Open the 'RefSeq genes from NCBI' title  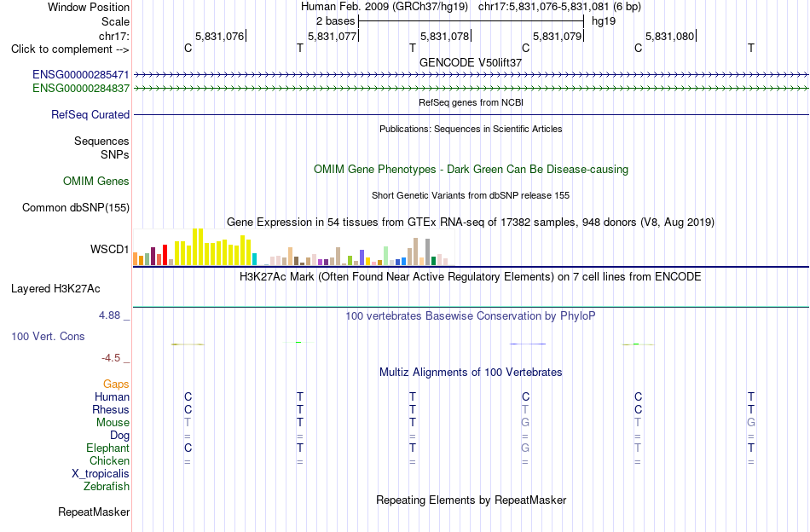(471, 102)
